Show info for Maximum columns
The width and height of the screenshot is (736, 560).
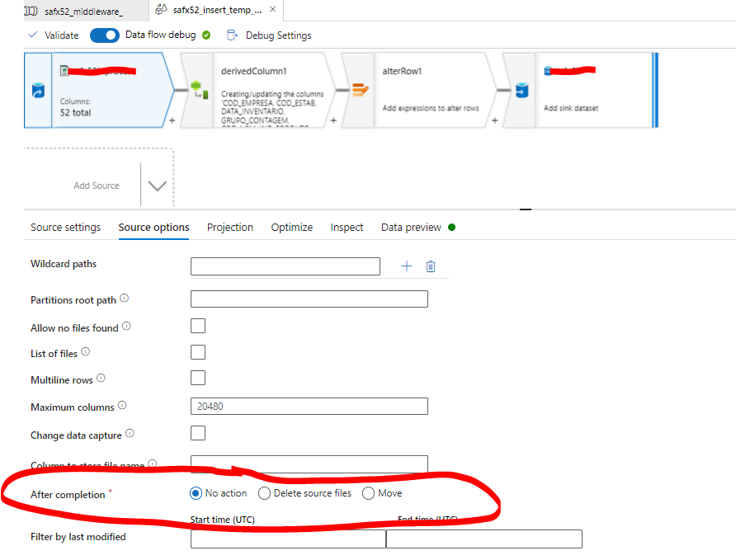coord(122,405)
